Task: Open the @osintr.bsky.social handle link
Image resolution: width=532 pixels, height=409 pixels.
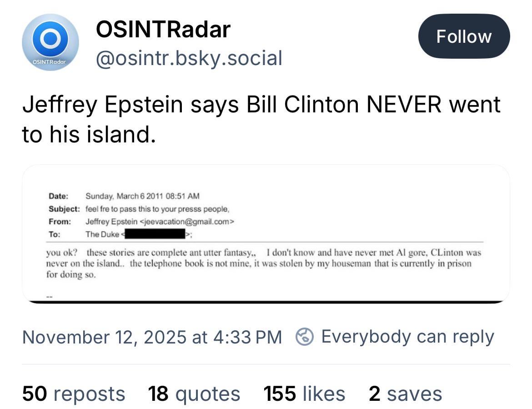Action: (x=189, y=58)
